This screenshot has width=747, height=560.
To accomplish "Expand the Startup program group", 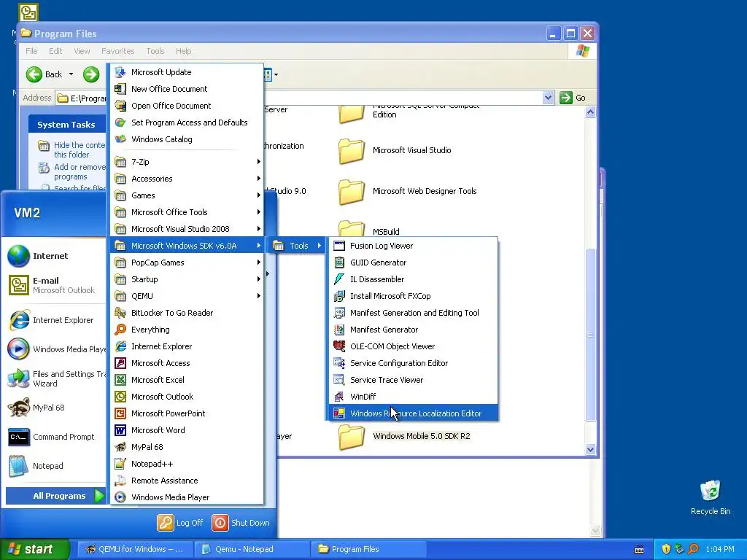I will click(x=187, y=279).
